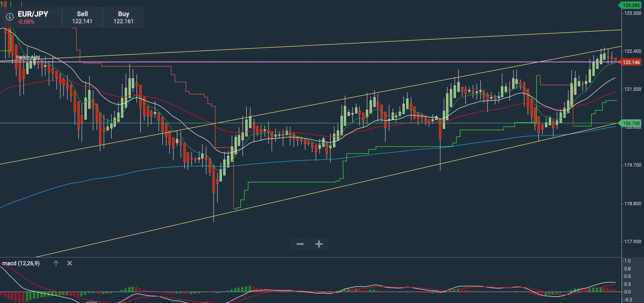Click the Heikin-Ashi chart label

(x=28, y=57)
